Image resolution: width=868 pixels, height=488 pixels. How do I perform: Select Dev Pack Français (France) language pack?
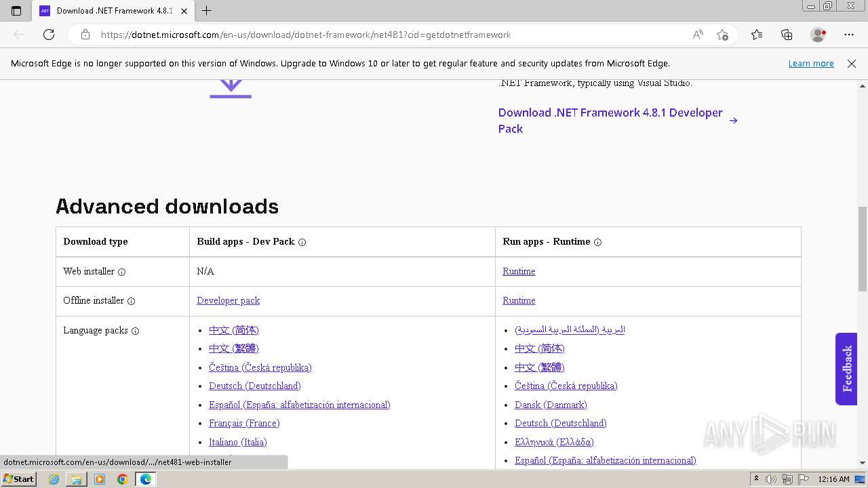pos(244,423)
